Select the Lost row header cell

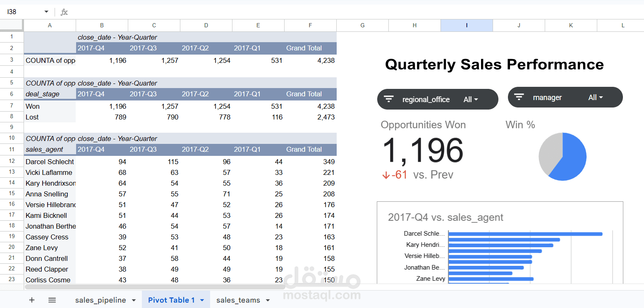tap(50, 117)
